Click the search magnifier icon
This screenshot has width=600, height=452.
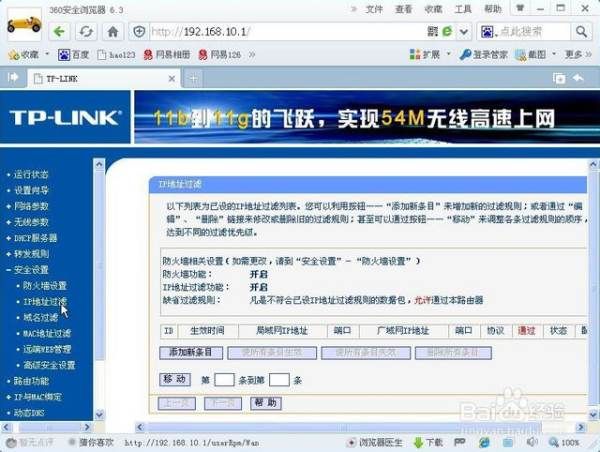(581, 32)
